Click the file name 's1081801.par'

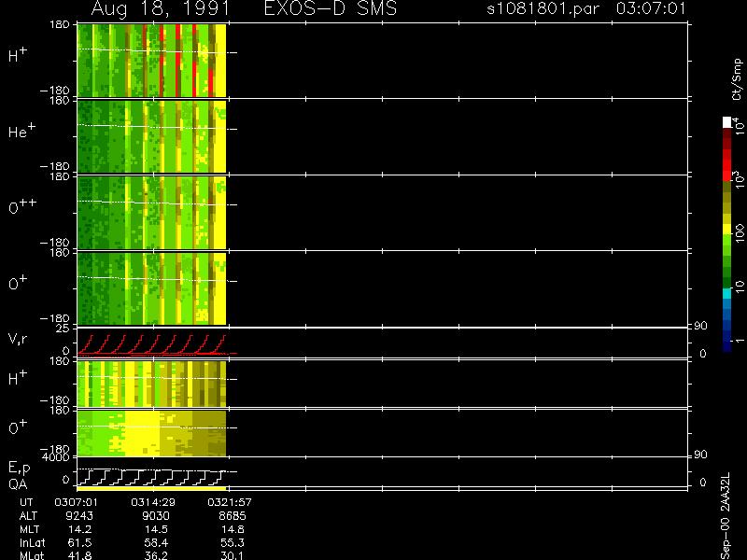[543, 8]
